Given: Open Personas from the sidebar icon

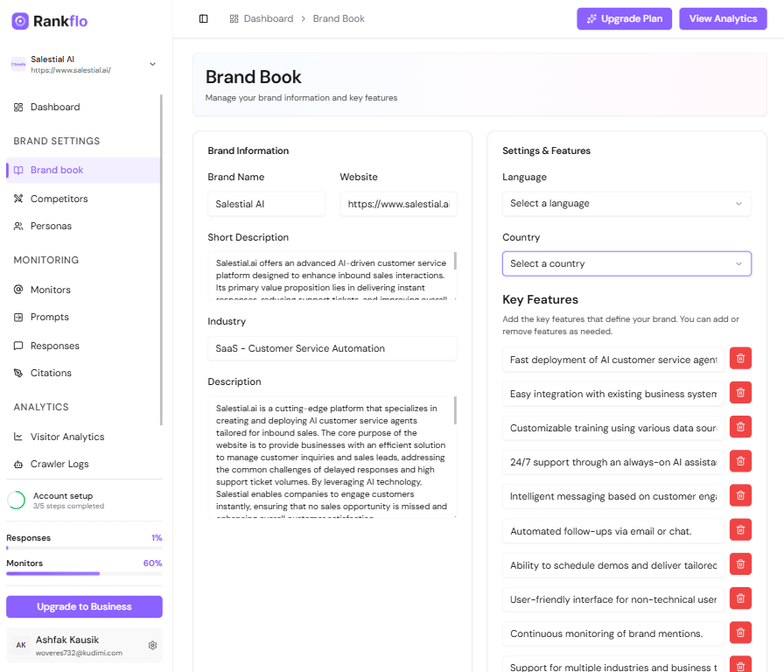Looking at the screenshot, I should click(x=18, y=225).
